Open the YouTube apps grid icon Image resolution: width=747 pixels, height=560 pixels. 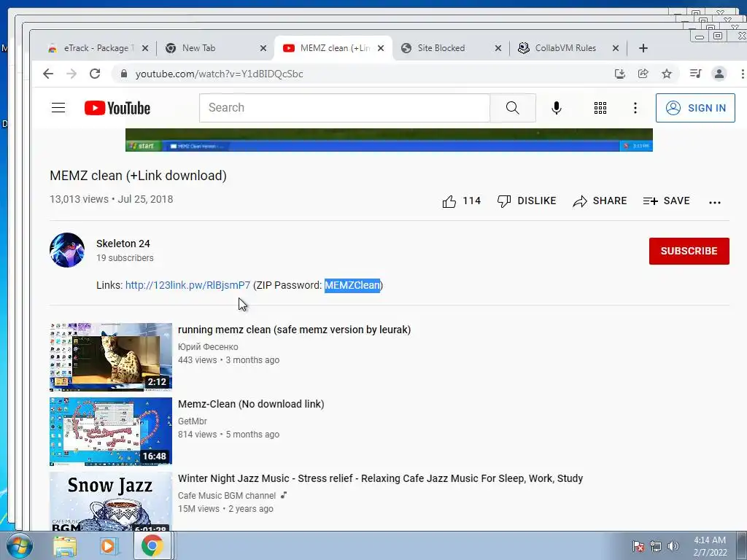600,108
